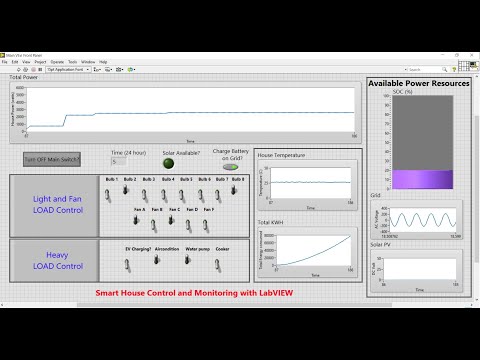Open the Help menu

pos(103,62)
